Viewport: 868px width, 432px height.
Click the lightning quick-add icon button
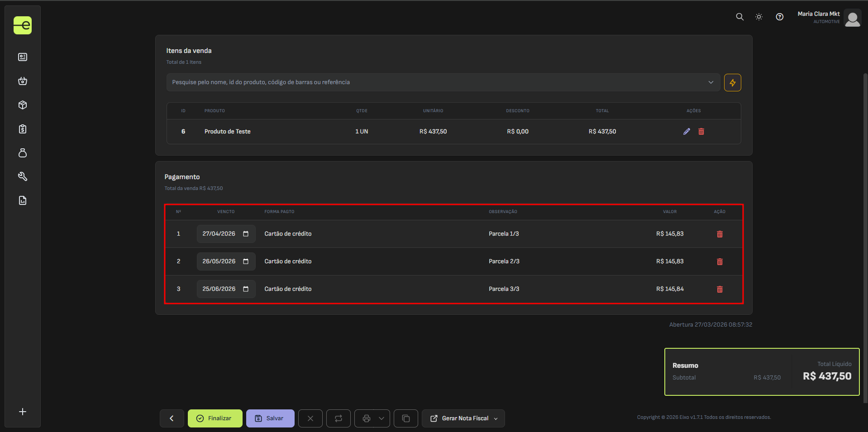coord(732,83)
